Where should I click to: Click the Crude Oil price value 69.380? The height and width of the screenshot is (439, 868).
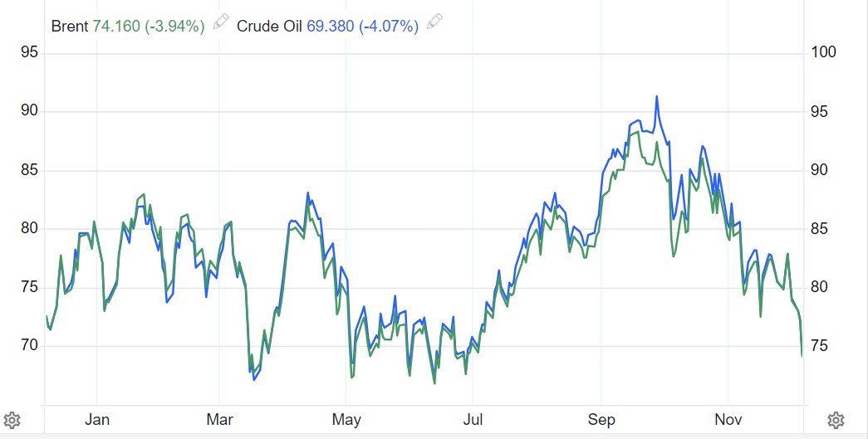tap(332, 26)
